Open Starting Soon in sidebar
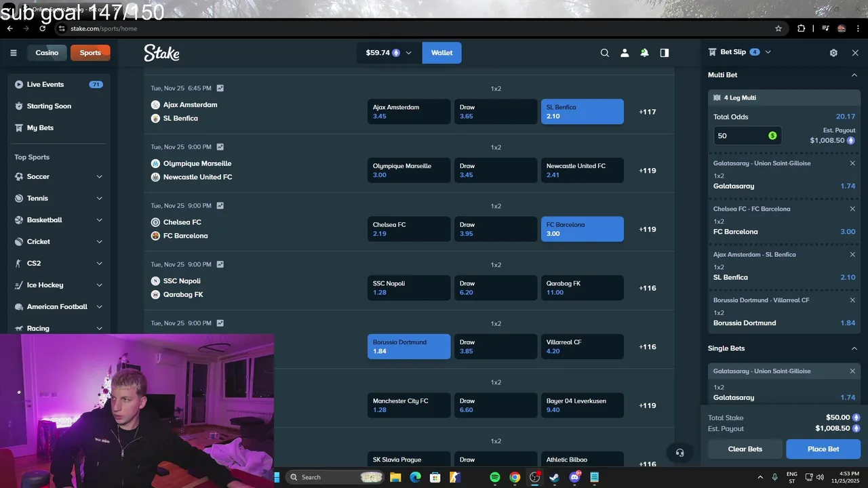The image size is (868, 488). pos(58,106)
